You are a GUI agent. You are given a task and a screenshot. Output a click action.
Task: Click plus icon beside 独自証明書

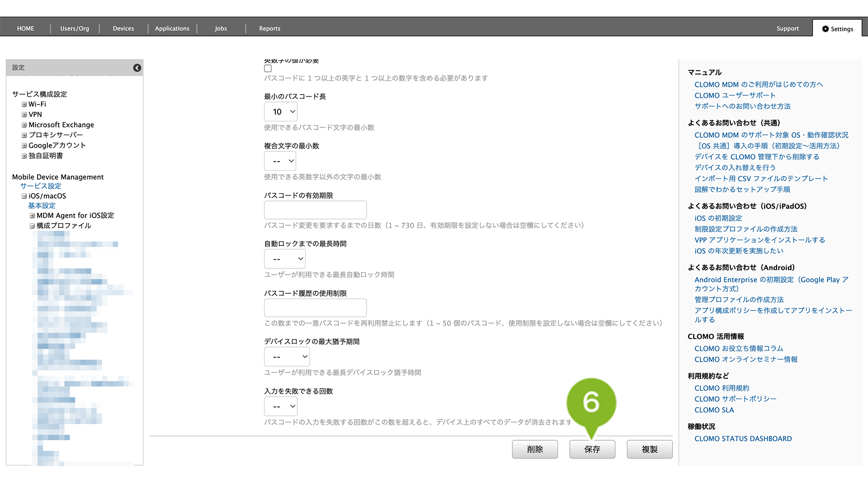(x=24, y=156)
